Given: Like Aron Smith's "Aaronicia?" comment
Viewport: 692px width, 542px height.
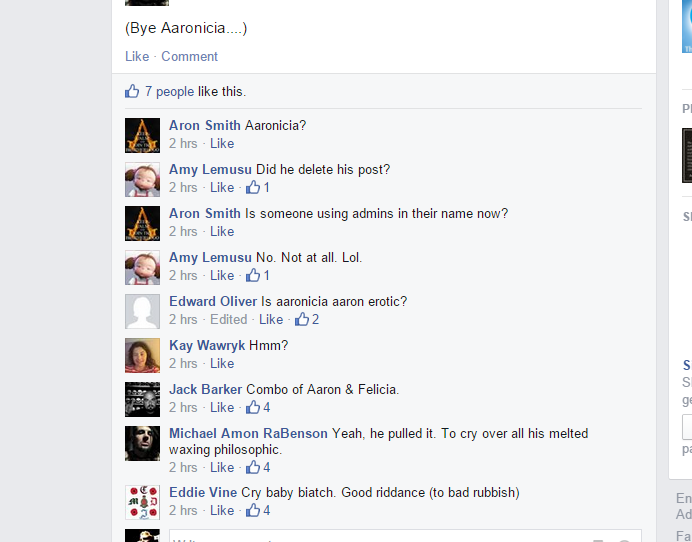Looking at the screenshot, I should [222, 143].
